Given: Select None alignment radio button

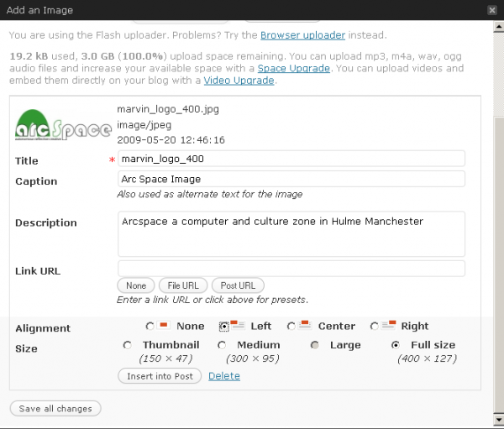Looking at the screenshot, I should coord(150,327).
